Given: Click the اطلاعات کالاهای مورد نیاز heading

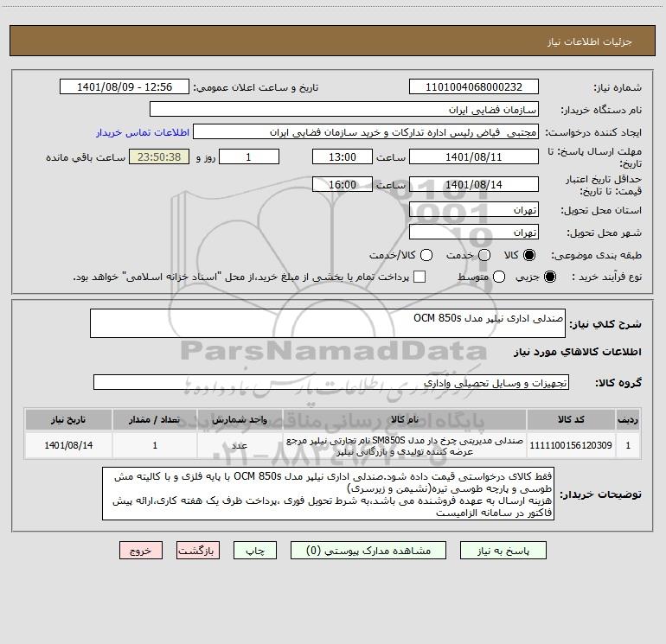Looking at the screenshot, I should coord(578,352).
